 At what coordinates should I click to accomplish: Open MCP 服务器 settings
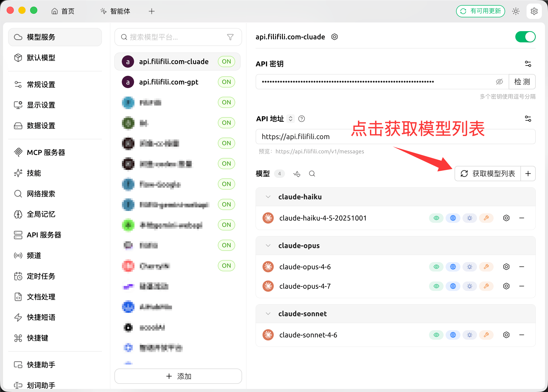55,152
